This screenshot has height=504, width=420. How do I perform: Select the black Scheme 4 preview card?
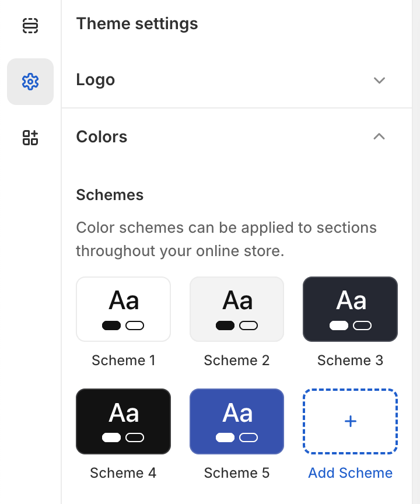123,421
